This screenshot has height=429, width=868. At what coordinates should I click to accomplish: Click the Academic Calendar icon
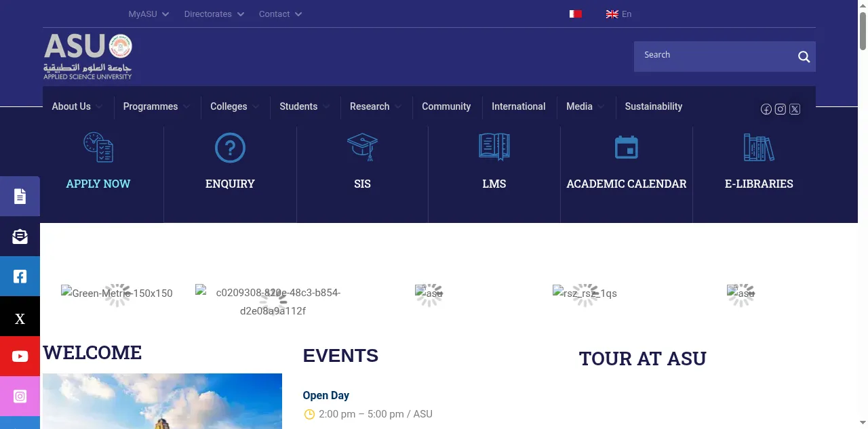coord(627,147)
